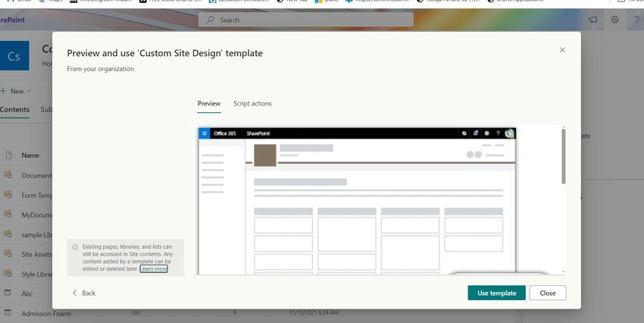The image size is (644, 323).
Task: Open the Contents tab
Action: coord(15,110)
